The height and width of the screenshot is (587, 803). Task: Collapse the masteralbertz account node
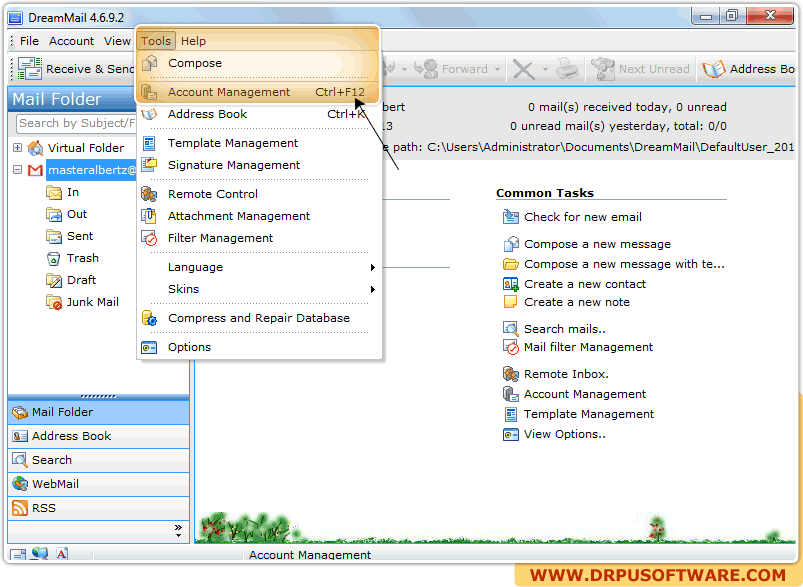pyautogui.click(x=17, y=170)
